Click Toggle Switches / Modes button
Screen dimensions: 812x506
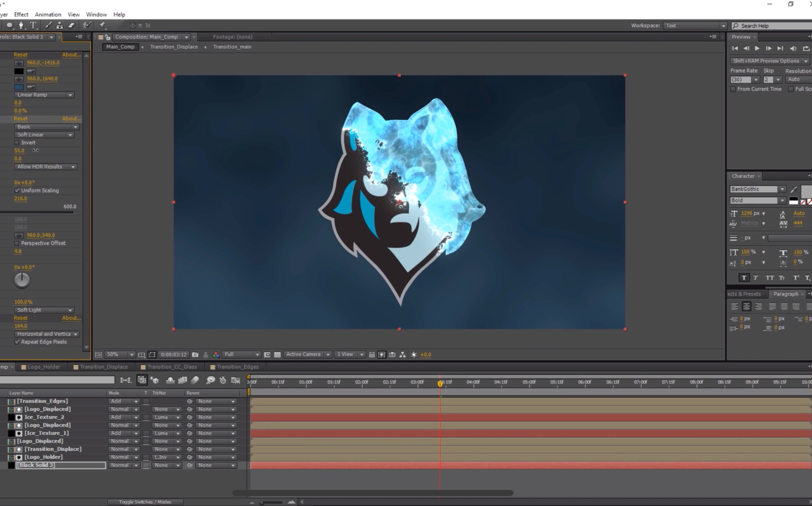pyautogui.click(x=145, y=502)
